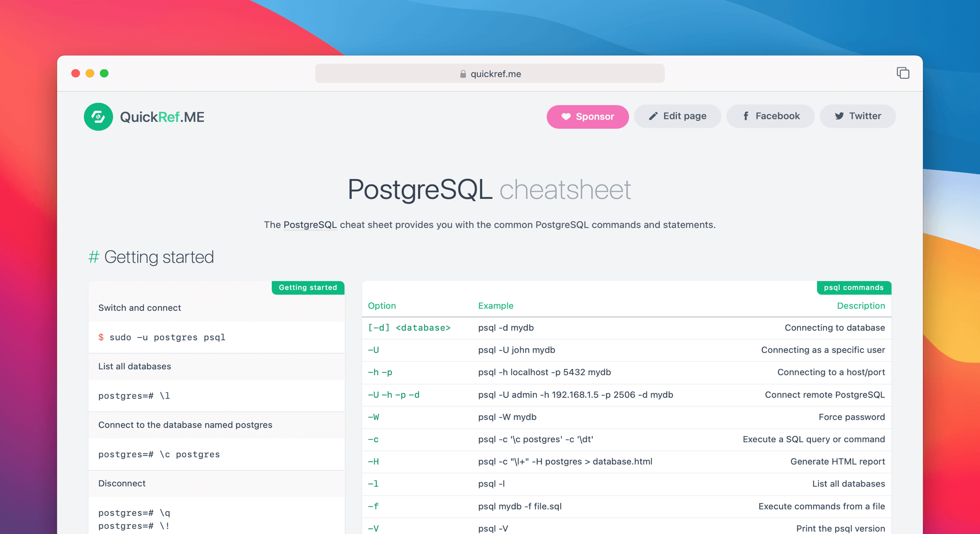This screenshot has width=980, height=534.
Task: Click the Example column header
Action: point(496,305)
